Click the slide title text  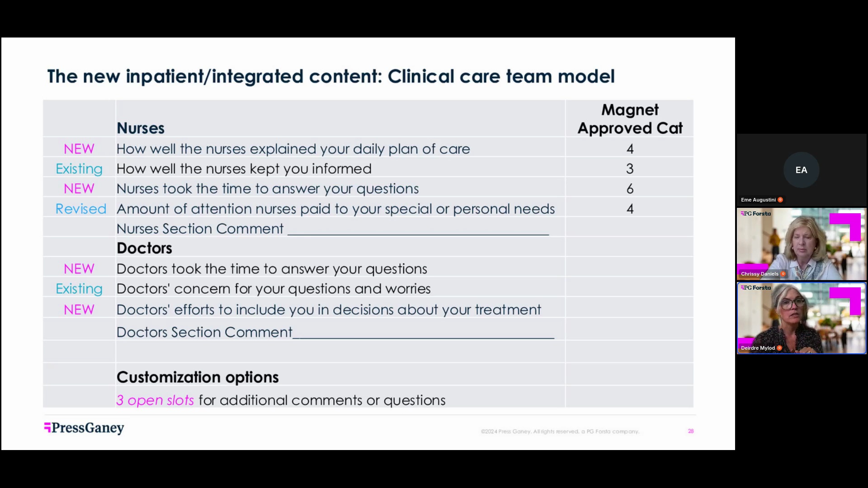tap(331, 76)
